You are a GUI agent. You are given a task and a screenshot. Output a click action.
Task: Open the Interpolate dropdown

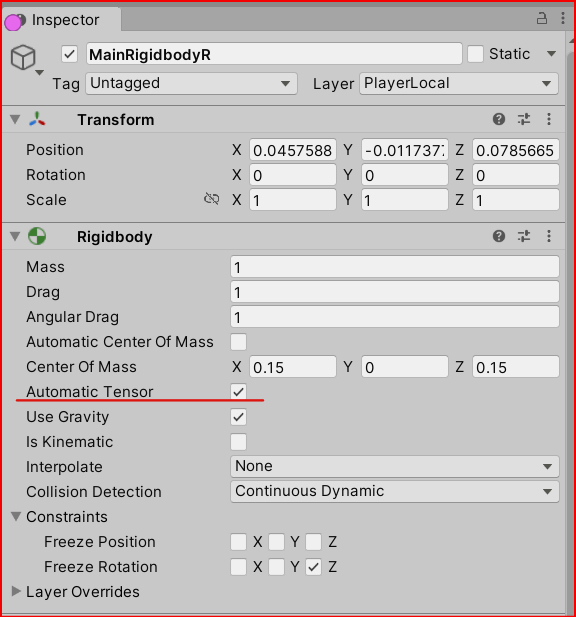tap(395, 466)
